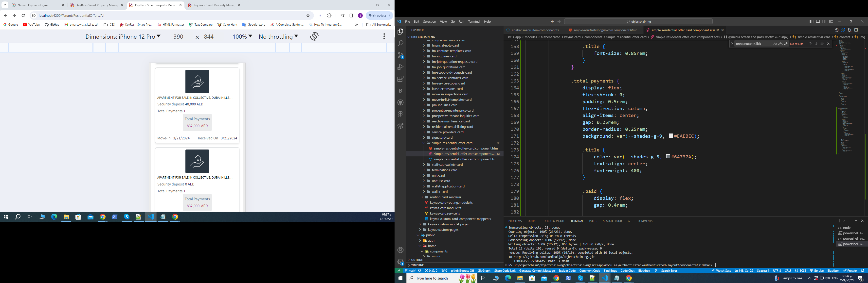Toggle Use Regular Expression in find widget
This screenshot has width=868, height=283.
pyautogui.click(x=786, y=44)
